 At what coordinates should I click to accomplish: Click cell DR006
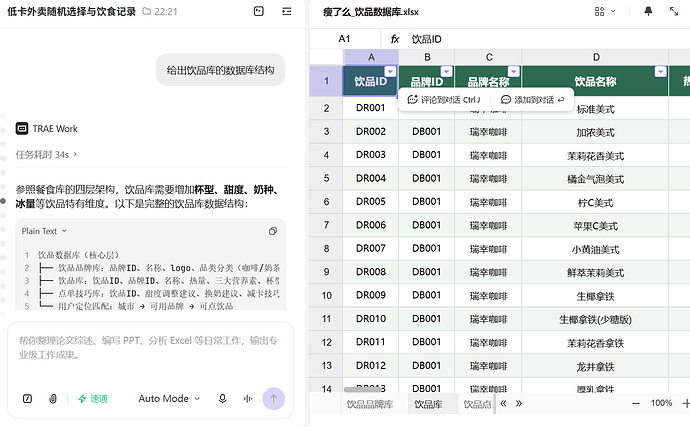pos(371,225)
